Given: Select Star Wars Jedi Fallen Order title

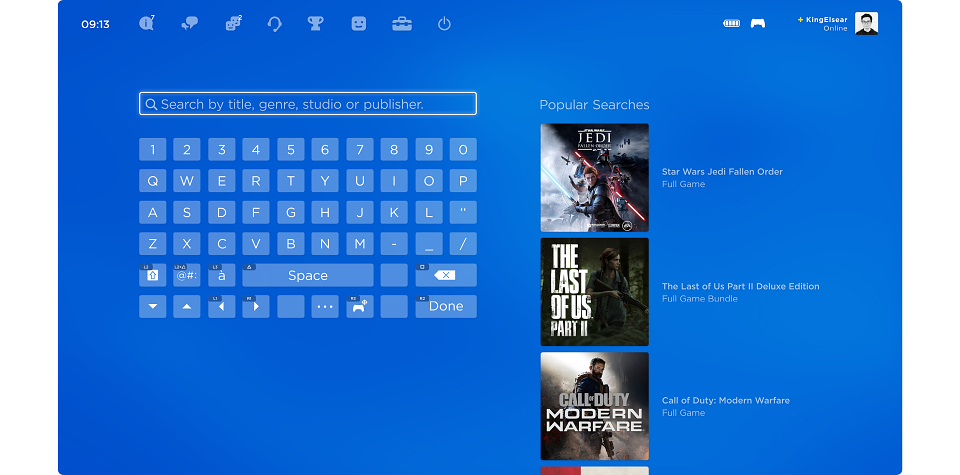Looking at the screenshot, I should [x=722, y=171].
